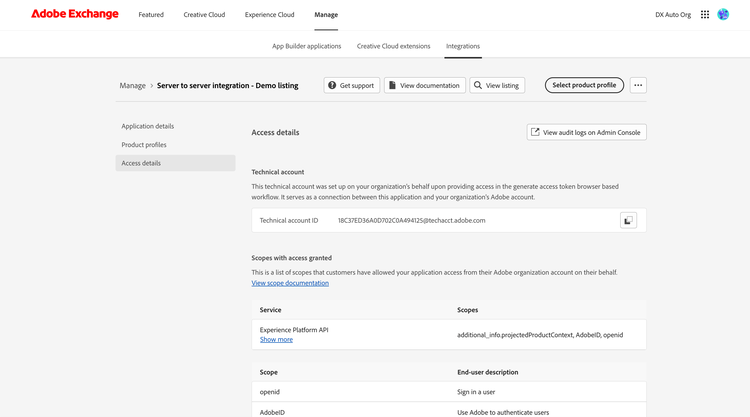Image resolution: width=750 pixels, height=417 pixels.
Task: Click the Access details heading
Action: [x=275, y=132]
